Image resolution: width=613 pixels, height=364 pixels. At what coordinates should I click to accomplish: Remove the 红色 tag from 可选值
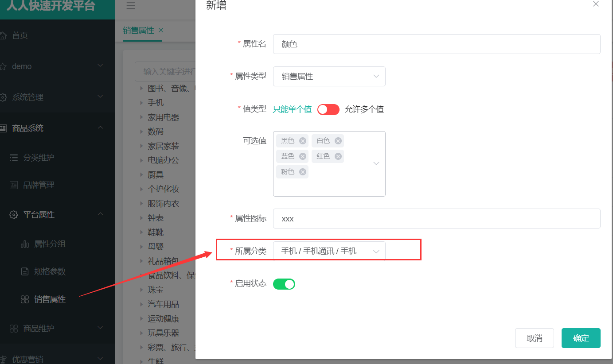tap(338, 156)
